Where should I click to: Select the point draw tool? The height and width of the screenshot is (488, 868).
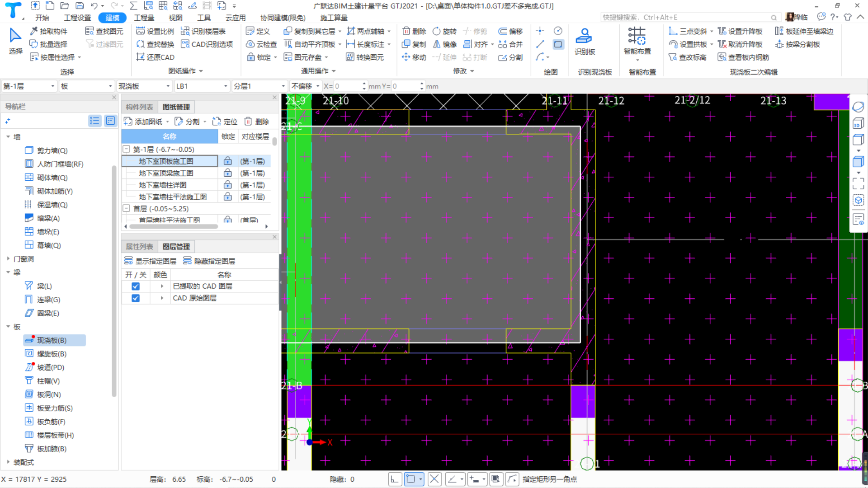coord(540,31)
